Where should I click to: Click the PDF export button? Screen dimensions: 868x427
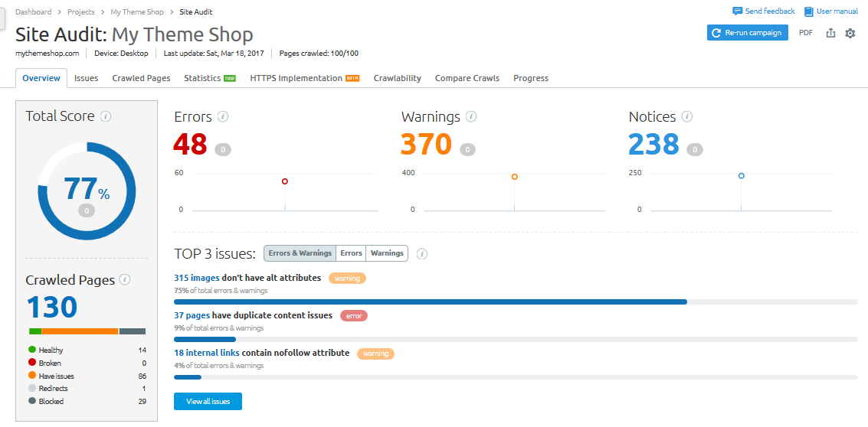(806, 33)
